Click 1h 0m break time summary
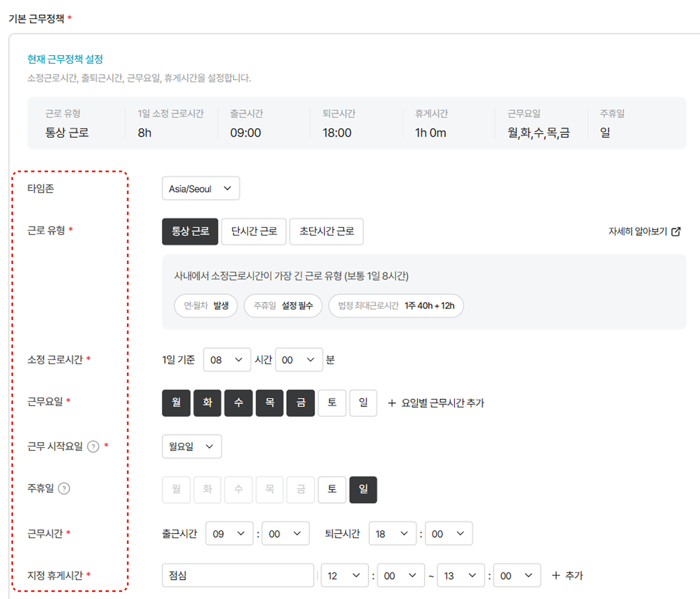 430,132
